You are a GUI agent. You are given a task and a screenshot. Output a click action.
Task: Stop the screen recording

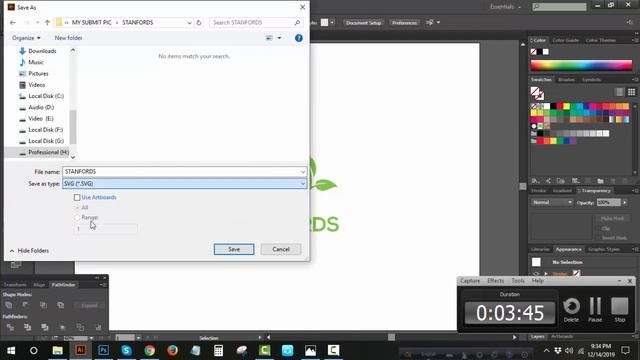pos(620,310)
